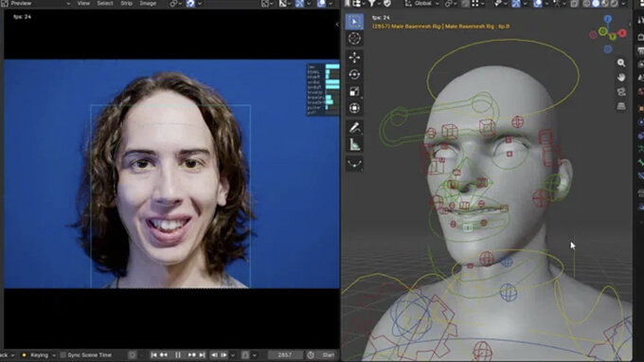Select the Annotate pencil tool
644x362 pixels.
[x=354, y=127]
